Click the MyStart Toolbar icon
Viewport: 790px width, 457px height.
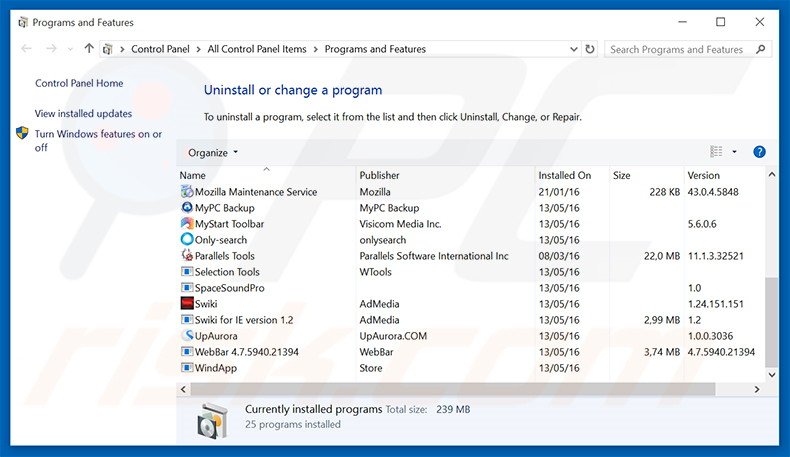tap(187, 224)
